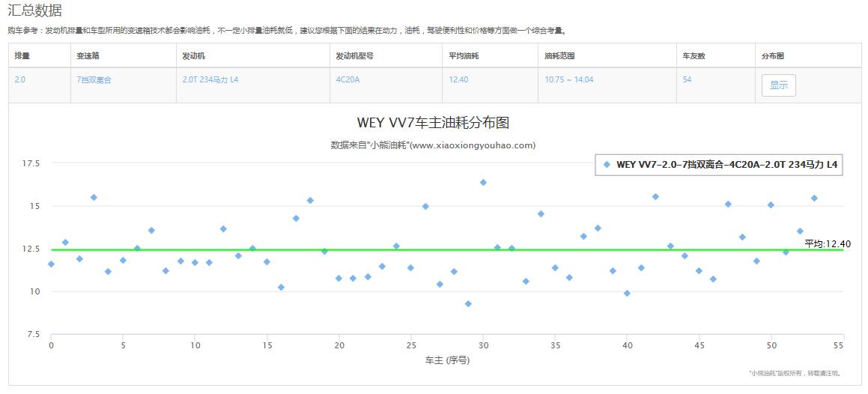Click the legend diamond marker icon
Viewport: 868px width, 394px height.
(607, 164)
